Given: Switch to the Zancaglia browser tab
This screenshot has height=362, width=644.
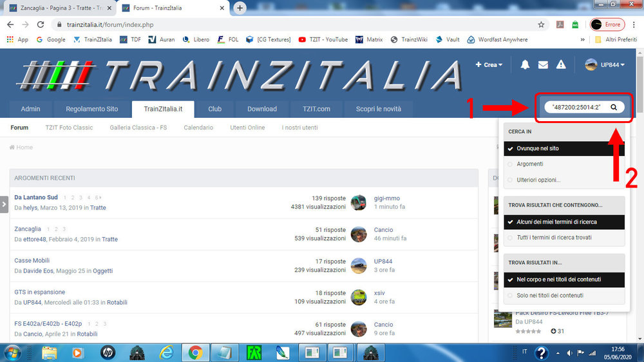Looking at the screenshot, I should (59, 8).
